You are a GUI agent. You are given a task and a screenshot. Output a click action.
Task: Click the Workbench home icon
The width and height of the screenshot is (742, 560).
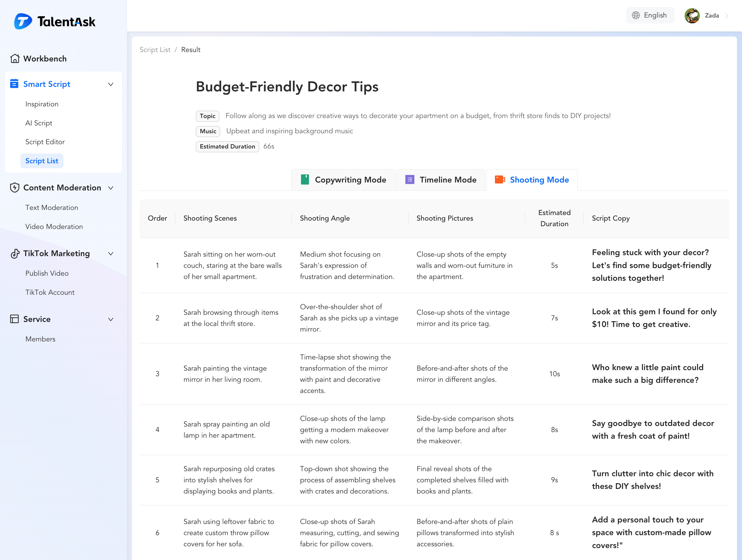tap(15, 59)
